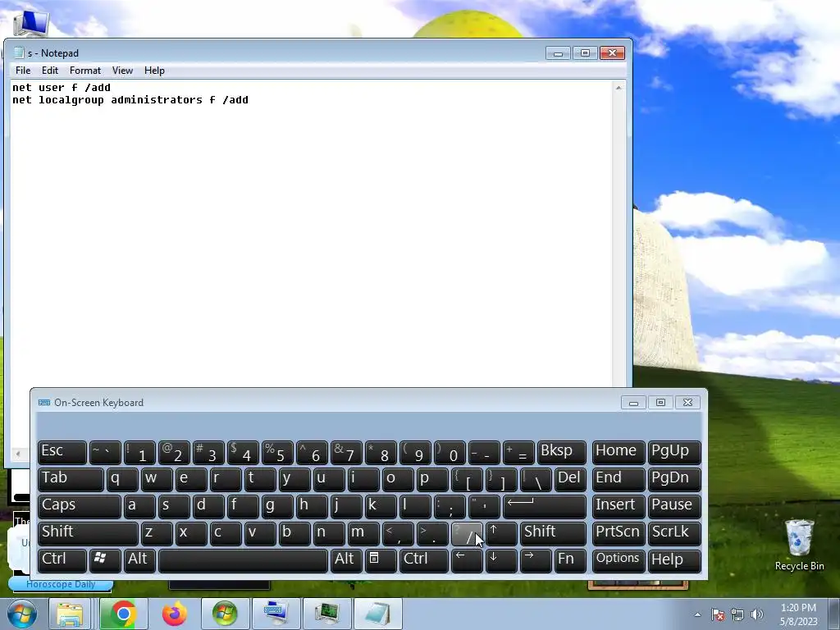Toggle the right Ctrl key
Image resolution: width=840 pixels, height=630 pixels.
tap(424, 560)
